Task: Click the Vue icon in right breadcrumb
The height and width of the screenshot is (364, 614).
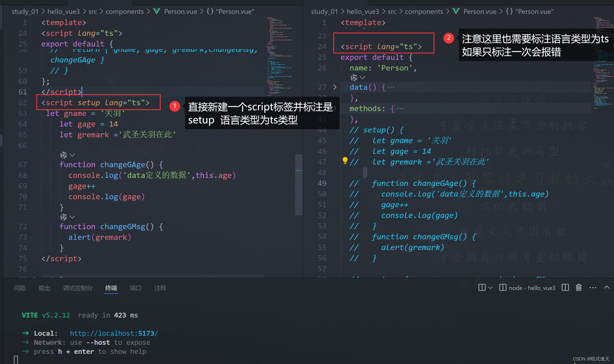Action: 456,11
